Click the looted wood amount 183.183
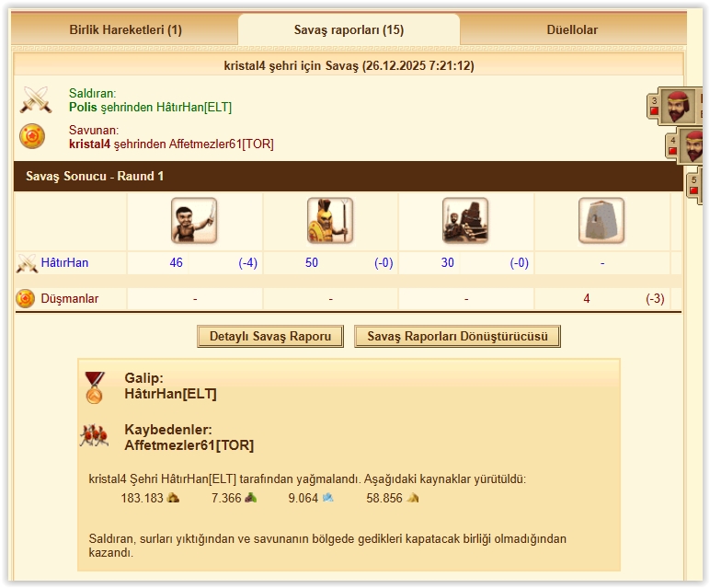The height and width of the screenshot is (588, 710). pos(142,498)
